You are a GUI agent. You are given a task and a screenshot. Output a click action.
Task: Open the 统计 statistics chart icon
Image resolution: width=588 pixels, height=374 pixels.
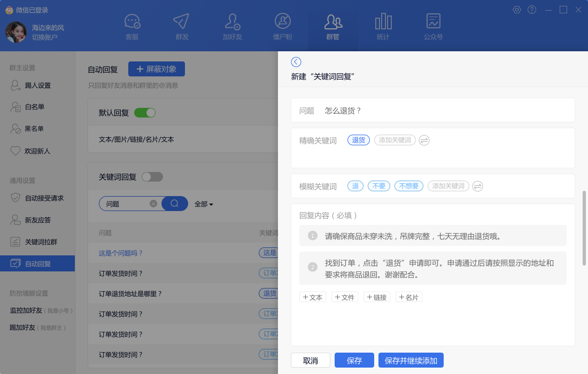383,22
